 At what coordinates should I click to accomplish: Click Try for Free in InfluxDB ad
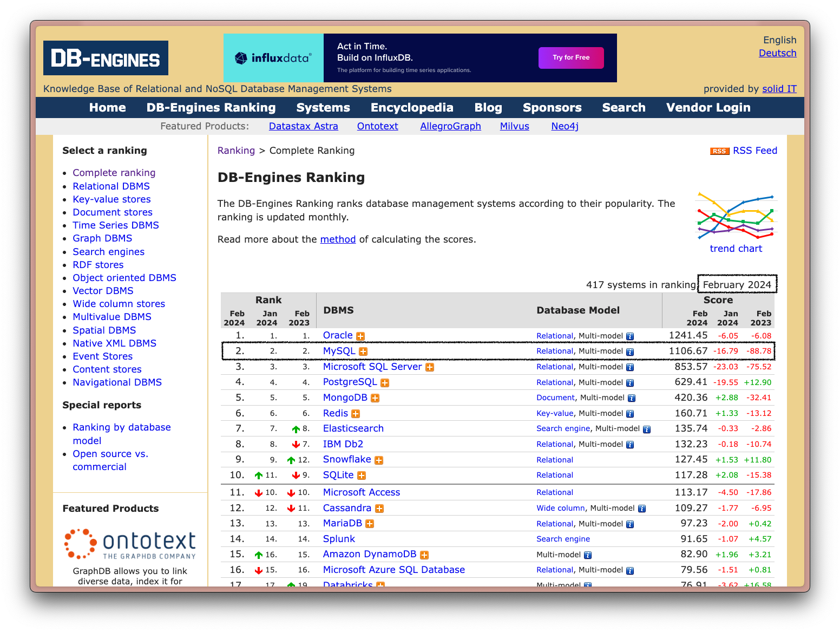[570, 57]
